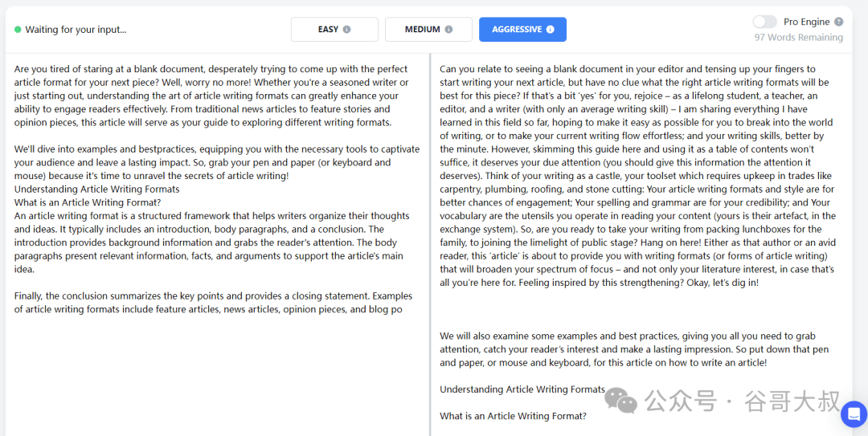Select the EASY rewriting mode
This screenshot has width=868, height=436.
[334, 30]
